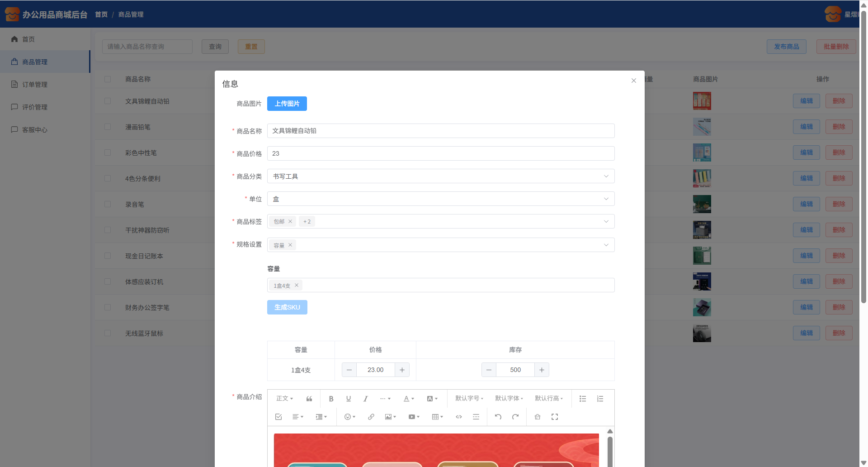The image size is (868, 467).
Task: Insert a hyperlink using the link icon
Action: pyautogui.click(x=371, y=417)
